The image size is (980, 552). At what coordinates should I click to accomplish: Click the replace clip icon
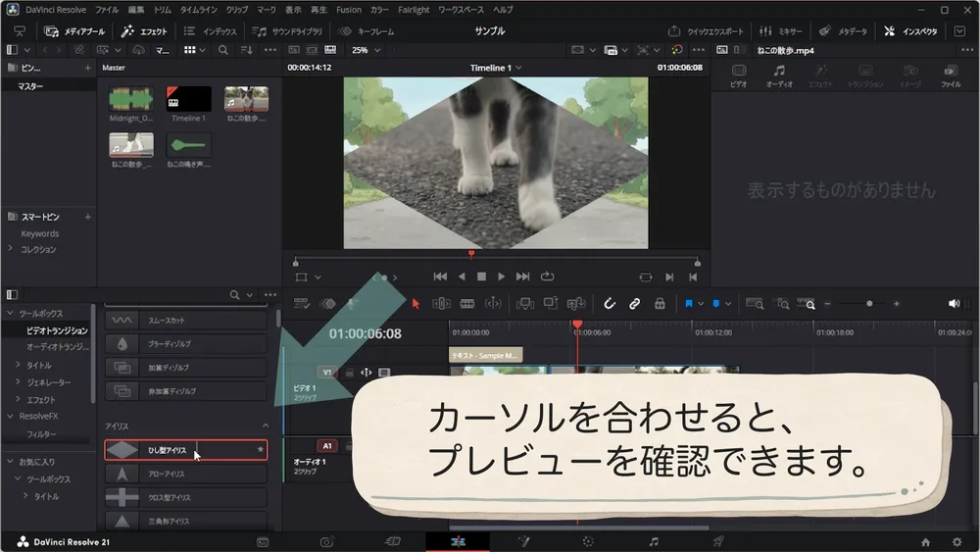pyautogui.click(x=575, y=304)
